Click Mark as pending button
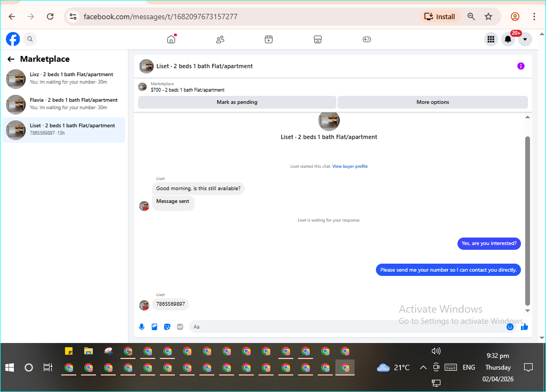This screenshot has height=392, width=546. click(x=237, y=102)
